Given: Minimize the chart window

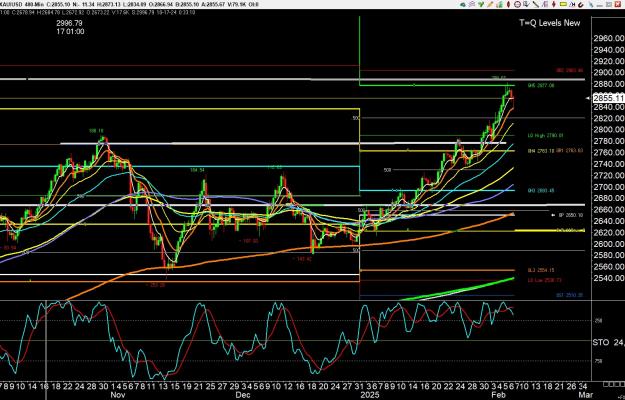Looking at the screenshot, I should click(599, 5).
